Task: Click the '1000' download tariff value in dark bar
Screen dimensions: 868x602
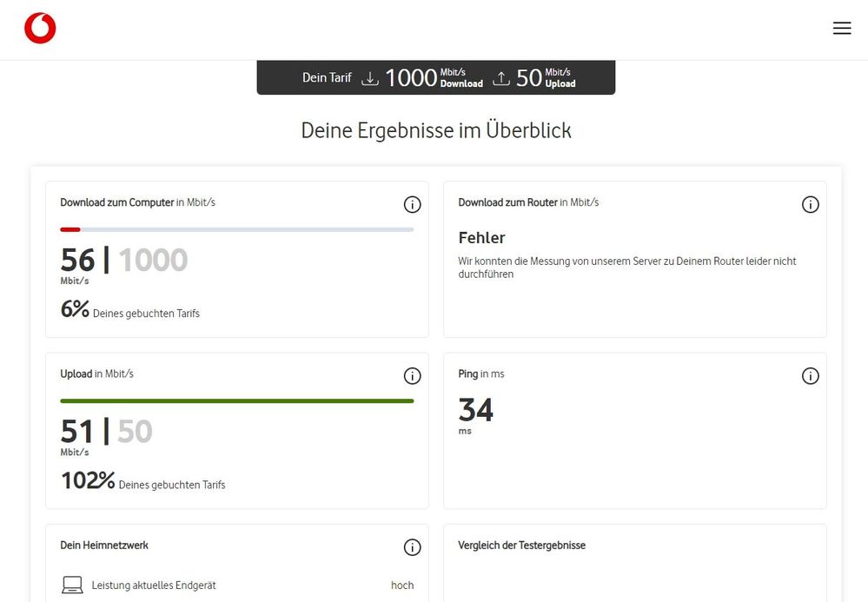Action: click(411, 78)
